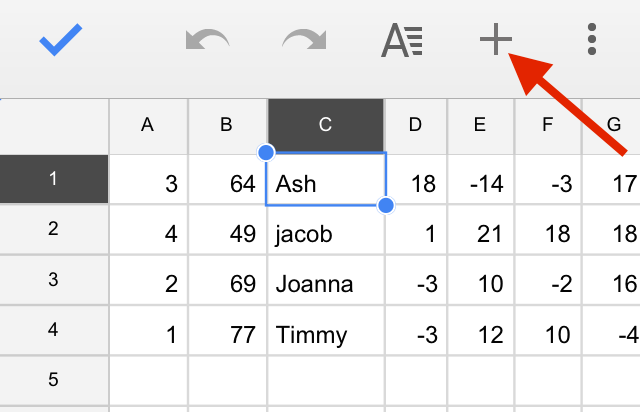Tap the plus insert icon
This screenshot has width=640, height=412.
tap(496, 39)
